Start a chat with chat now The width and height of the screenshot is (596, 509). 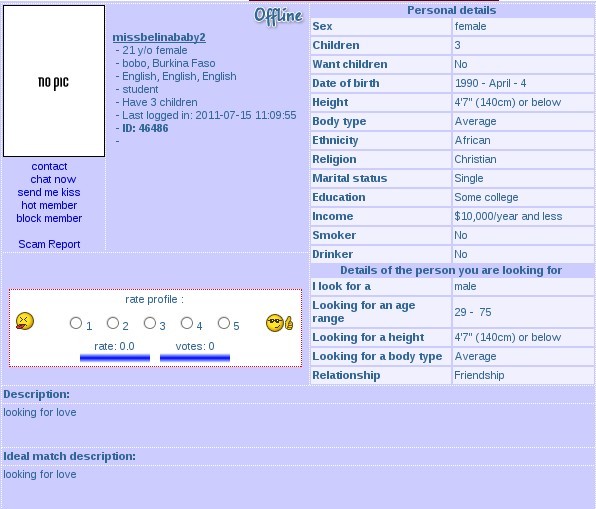point(53,179)
